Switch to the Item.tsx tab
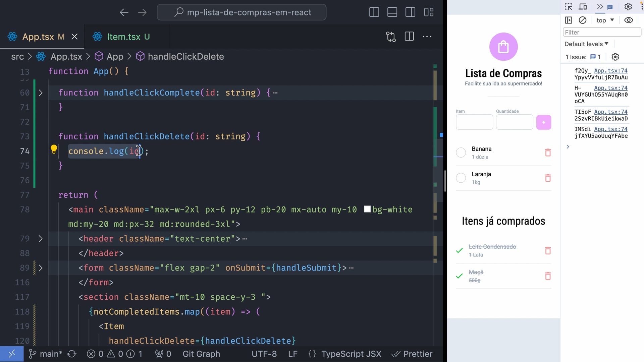Viewport: 644px width, 362px height. (x=123, y=37)
